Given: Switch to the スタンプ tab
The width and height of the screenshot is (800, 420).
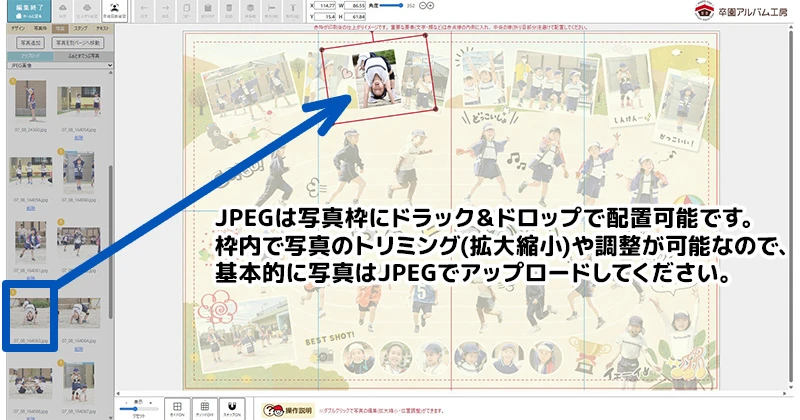Looking at the screenshot, I should [80, 30].
